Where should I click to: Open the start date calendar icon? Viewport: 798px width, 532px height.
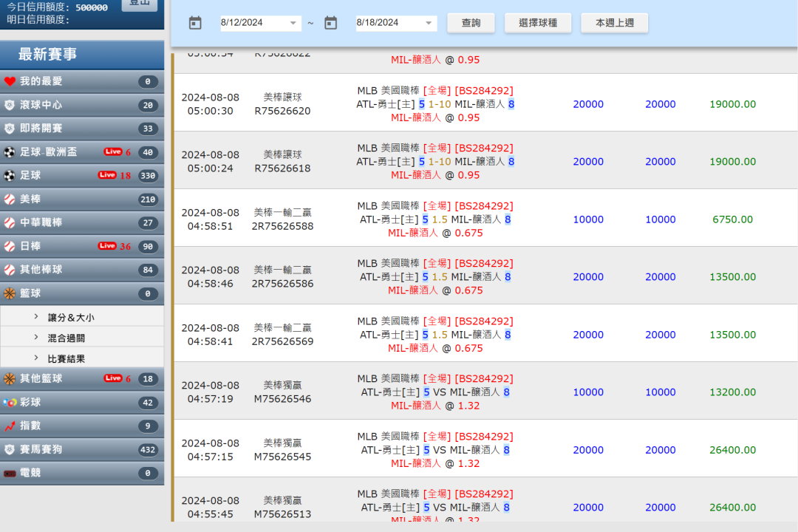pos(195,23)
